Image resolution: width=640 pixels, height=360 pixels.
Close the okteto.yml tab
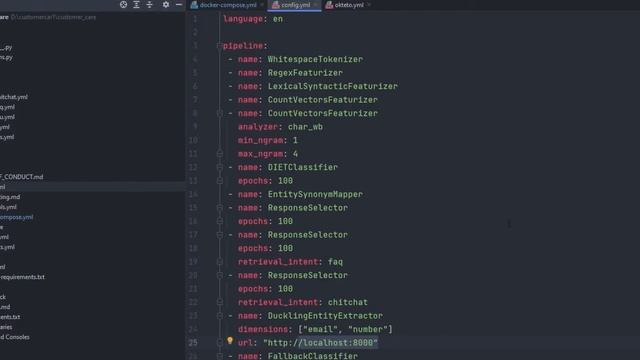(x=369, y=5)
